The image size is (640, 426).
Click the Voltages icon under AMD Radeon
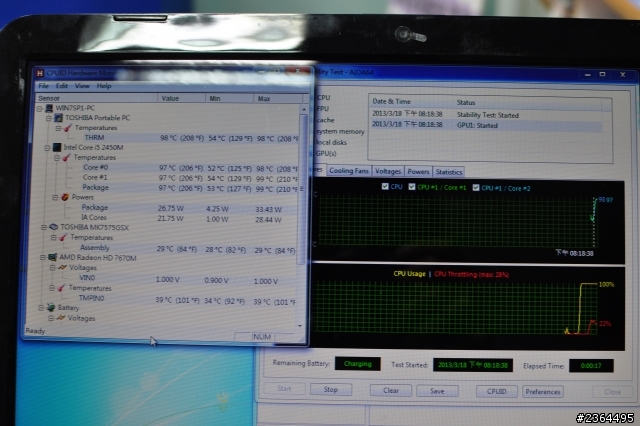[62, 267]
